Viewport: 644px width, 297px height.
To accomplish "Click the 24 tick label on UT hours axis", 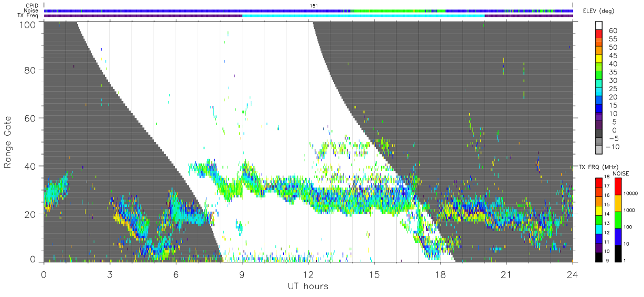I will click(572, 274).
